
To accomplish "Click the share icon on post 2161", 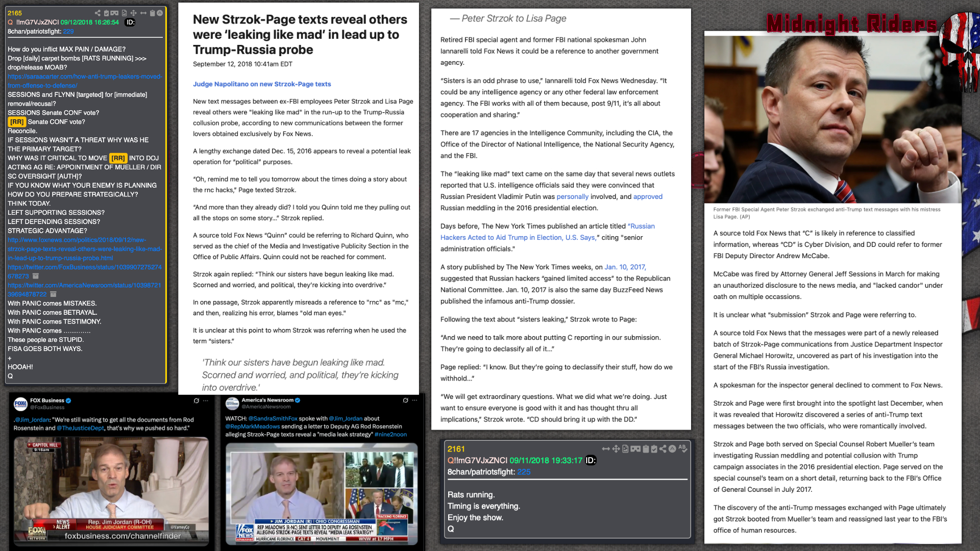I will click(x=663, y=449).
